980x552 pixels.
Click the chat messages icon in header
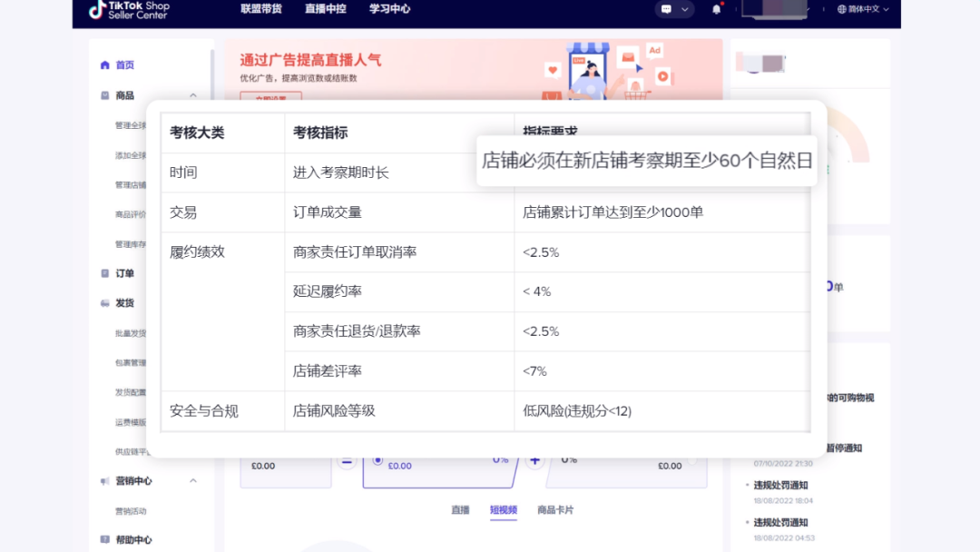click(x=667, y=9)
